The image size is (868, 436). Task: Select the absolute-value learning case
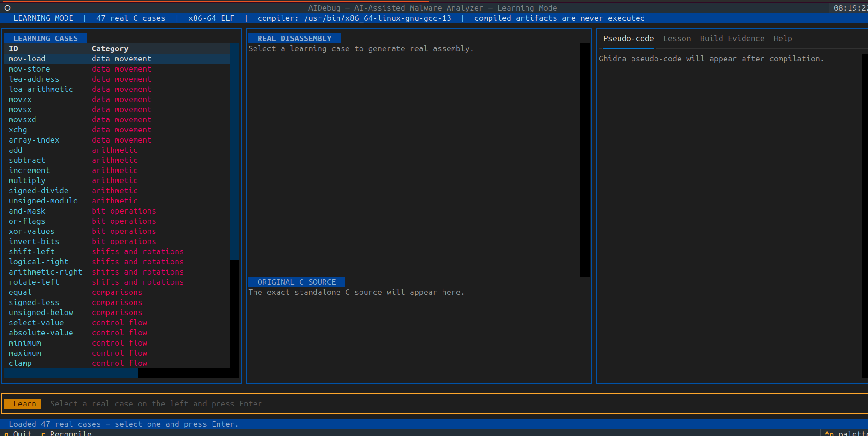point(117,333)
